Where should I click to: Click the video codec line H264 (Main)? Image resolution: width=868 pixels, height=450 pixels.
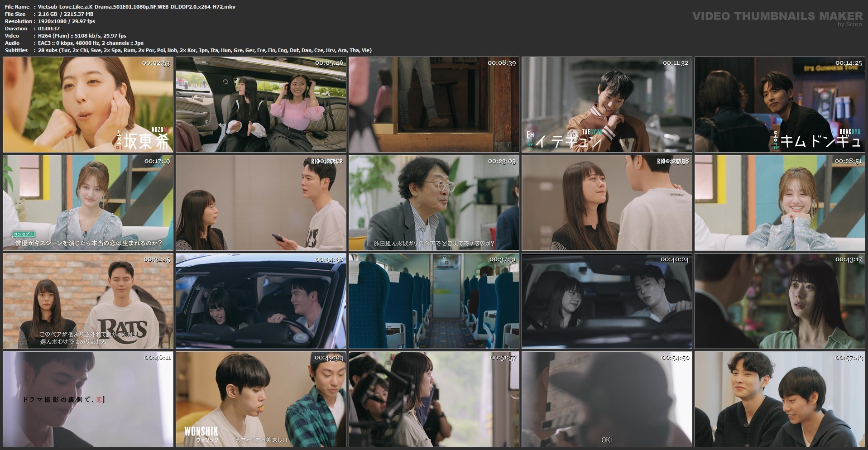click(82, 36)
